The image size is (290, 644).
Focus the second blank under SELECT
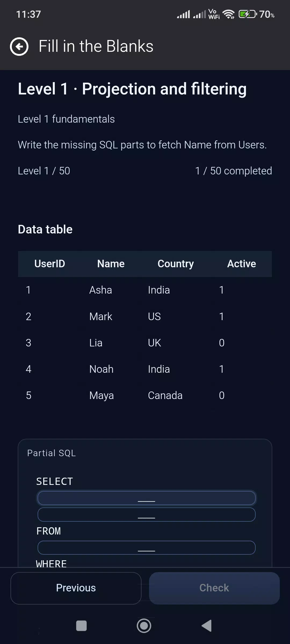pyautogui.click(x=146, y=514)
